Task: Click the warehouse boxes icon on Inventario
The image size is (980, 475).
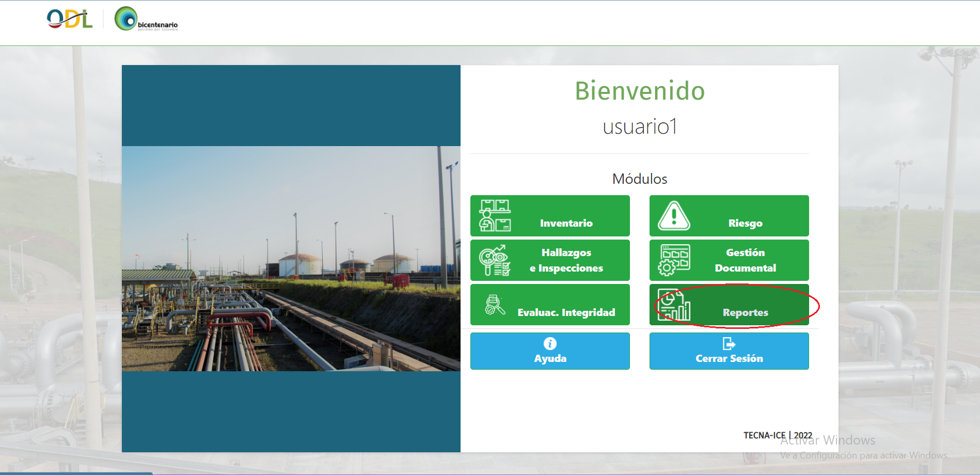Action: (495, 216)
